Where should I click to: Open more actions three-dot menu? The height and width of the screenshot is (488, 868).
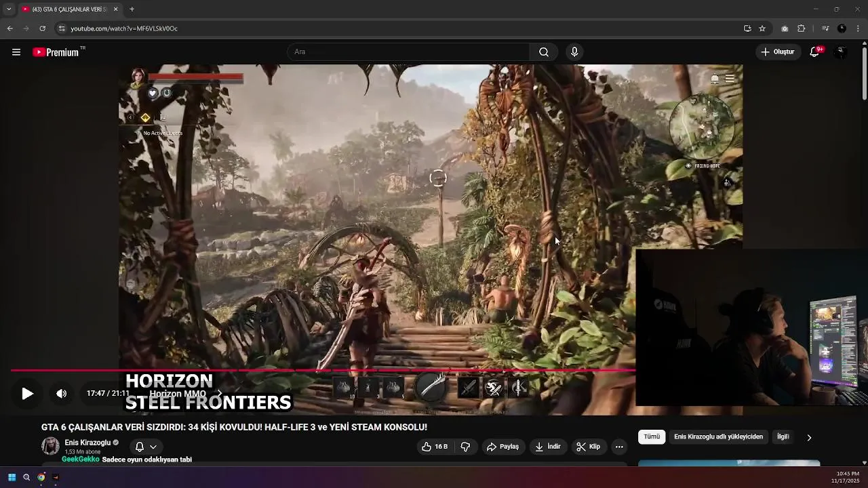[x=619, y=447]
